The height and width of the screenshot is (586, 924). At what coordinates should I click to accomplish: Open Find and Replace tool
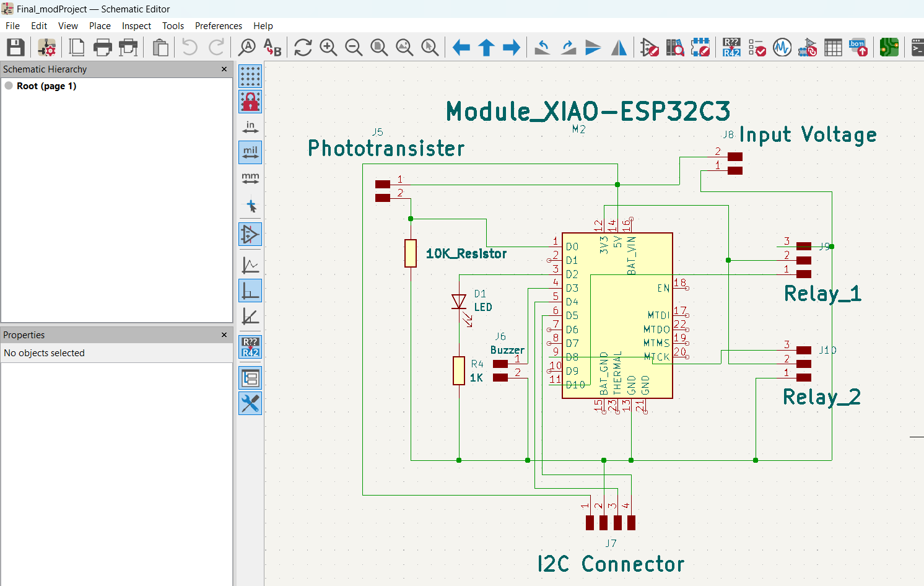tap(272, 47)
